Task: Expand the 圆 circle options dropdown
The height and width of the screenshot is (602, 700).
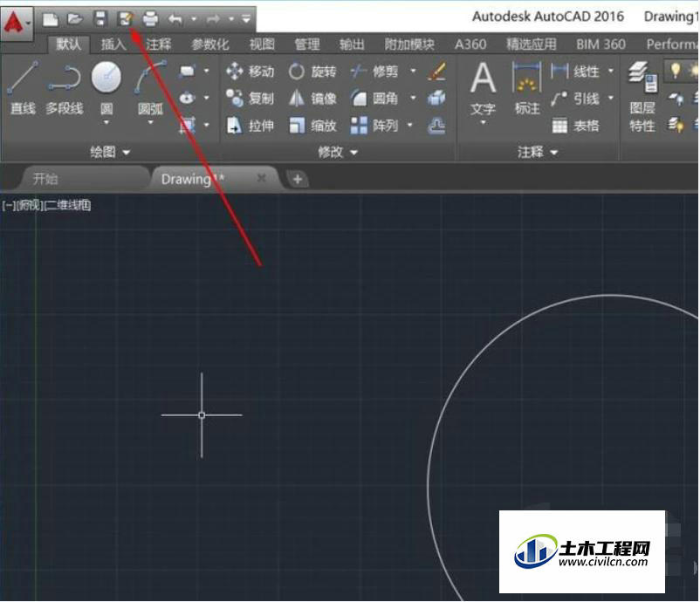Action: 106,123
